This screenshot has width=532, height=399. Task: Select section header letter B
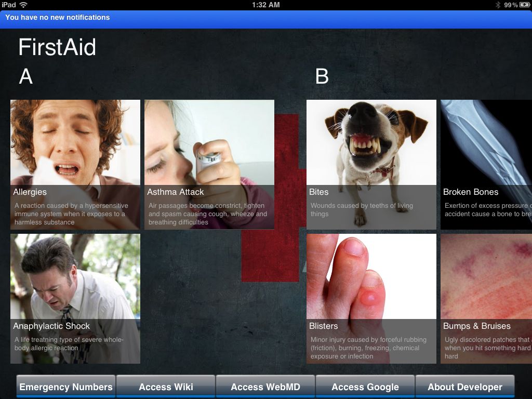tap(322, 76)
